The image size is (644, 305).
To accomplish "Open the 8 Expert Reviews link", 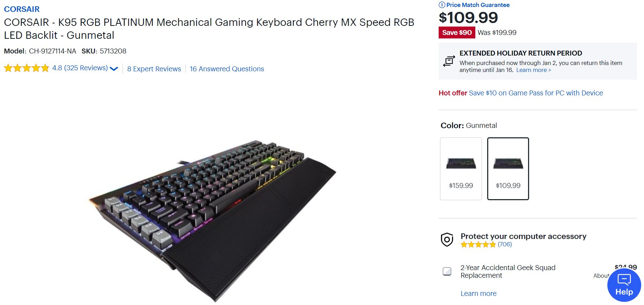I will point(154,69).
